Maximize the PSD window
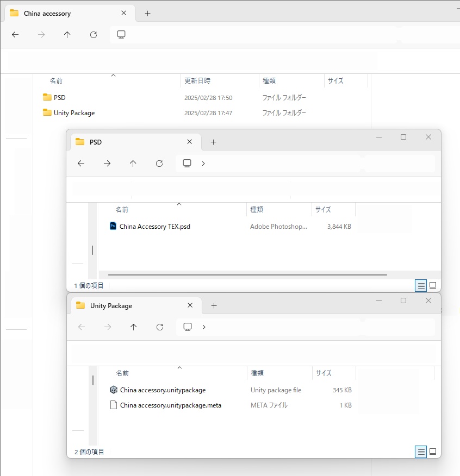The width and height of the screenshot is (460, 476). tap(403, 137)
